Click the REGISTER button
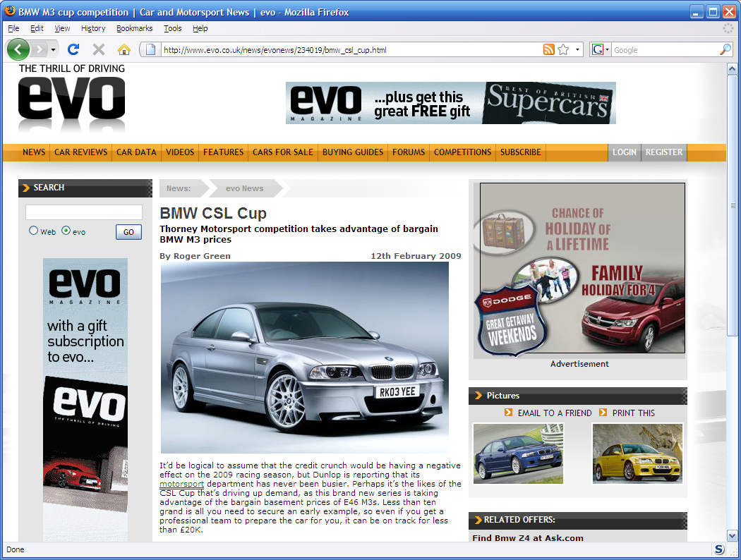This screenshot has height=560, width=741. [664, 152]
